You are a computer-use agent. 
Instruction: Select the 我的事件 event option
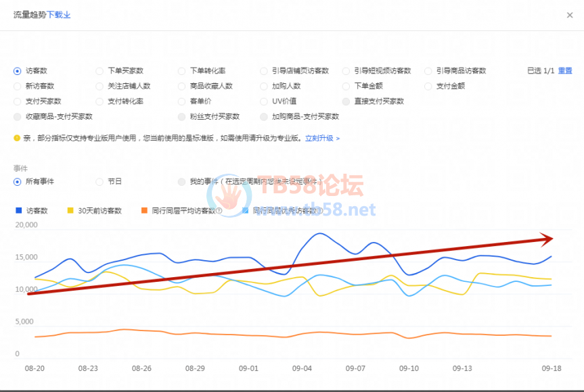181,182
